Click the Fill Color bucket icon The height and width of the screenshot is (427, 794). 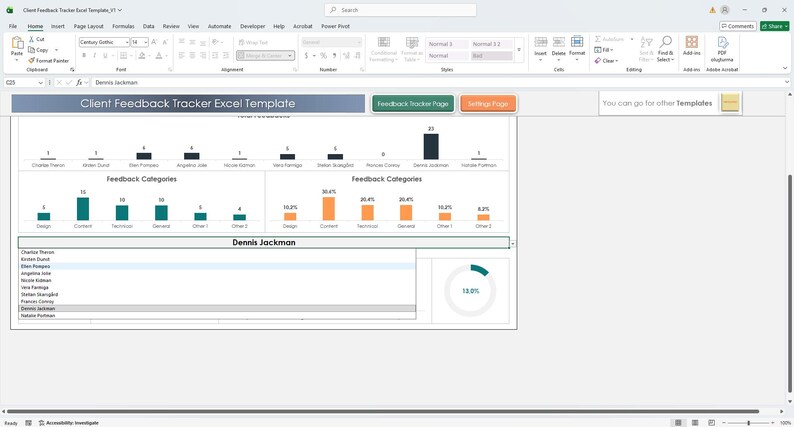coord(142,55)
